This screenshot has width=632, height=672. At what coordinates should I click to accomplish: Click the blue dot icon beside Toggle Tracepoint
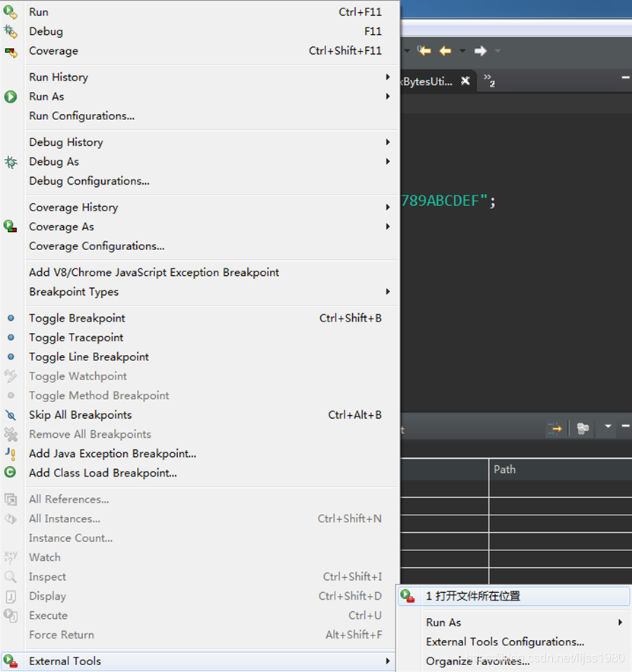point(11,338)
